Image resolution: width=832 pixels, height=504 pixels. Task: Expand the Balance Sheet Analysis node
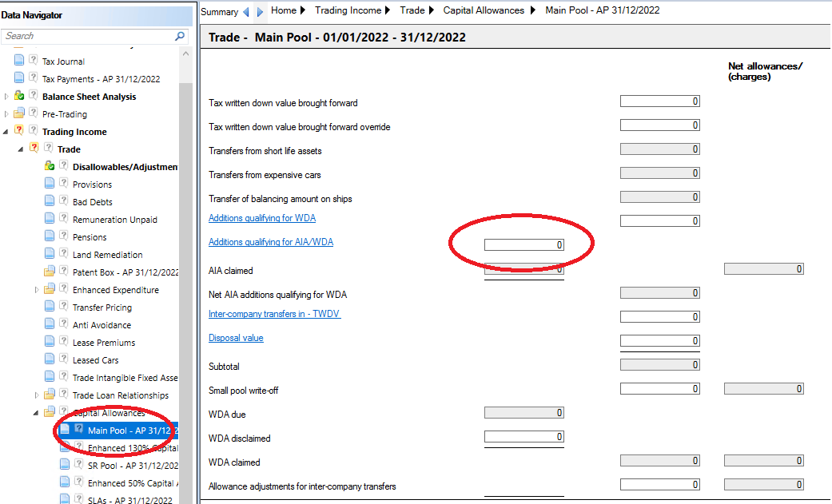(6, 97)
